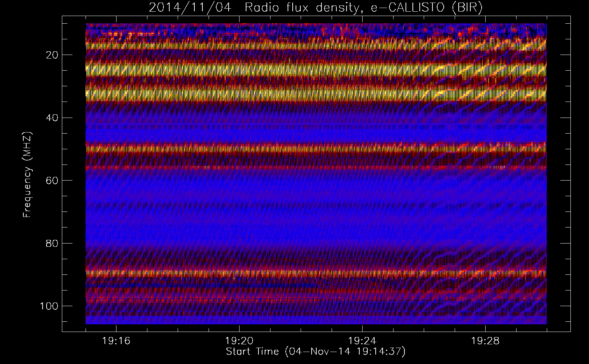Click the 19:28 time tick label
The height and width of the screenshot is (364, 589).
click(x=485, y=341)
